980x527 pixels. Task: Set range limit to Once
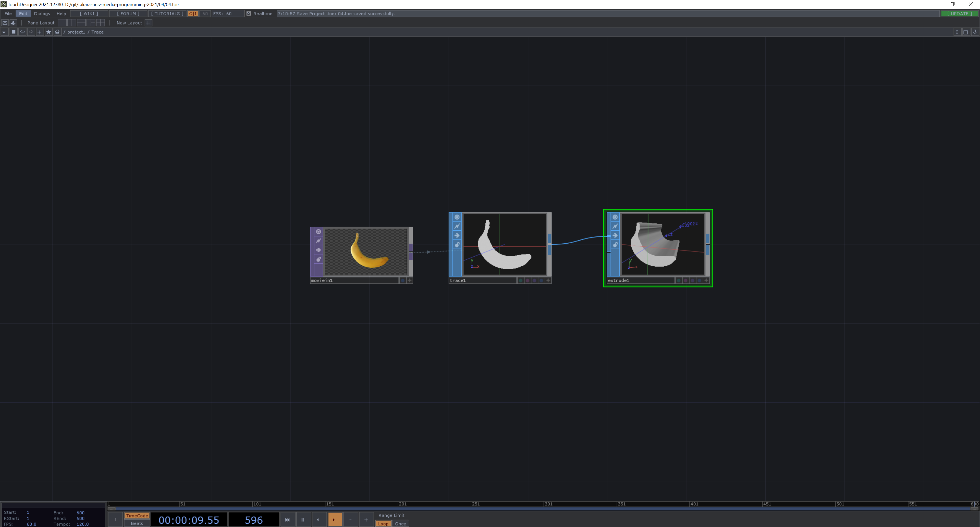pyautogui.click(x=400, y=524)
